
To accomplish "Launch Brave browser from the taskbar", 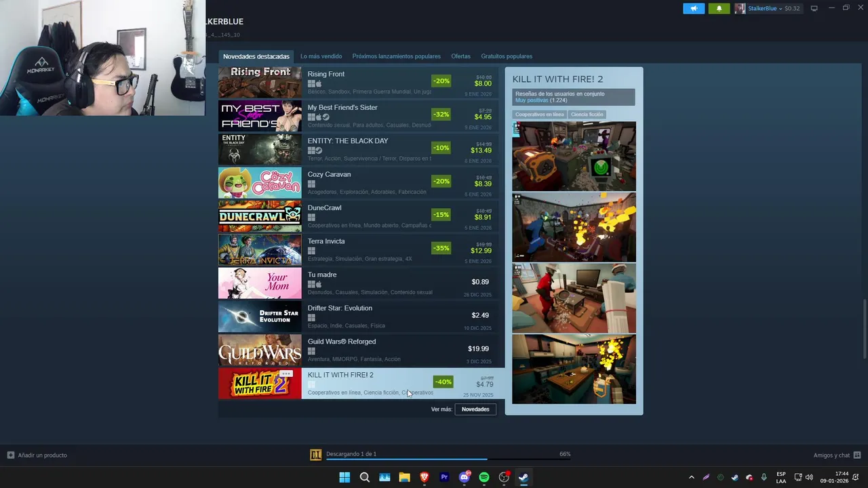I will pyautogui.click(x=425, y=477).
